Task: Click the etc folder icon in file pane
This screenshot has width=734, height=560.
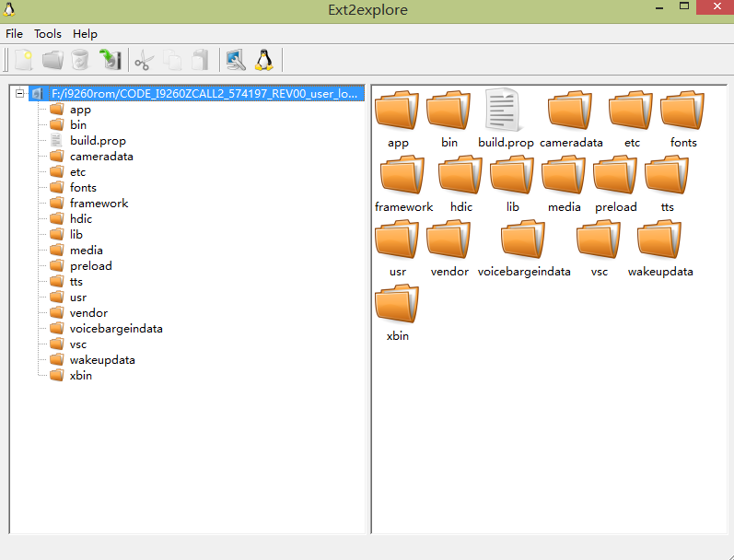Action: point(631,111)
